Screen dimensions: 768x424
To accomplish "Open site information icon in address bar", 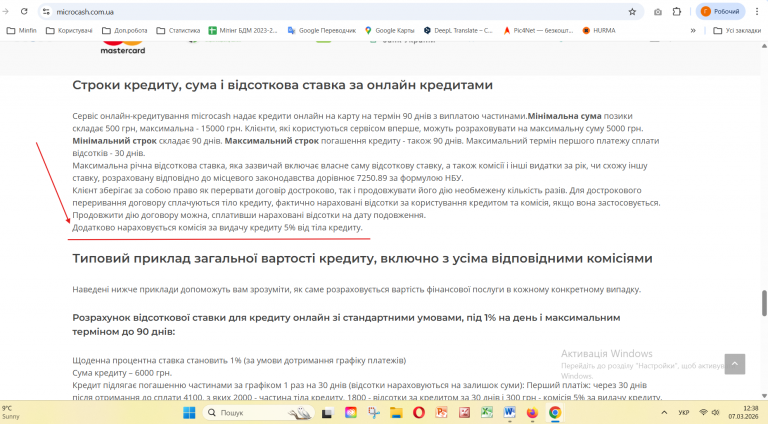I will [46, 12].
